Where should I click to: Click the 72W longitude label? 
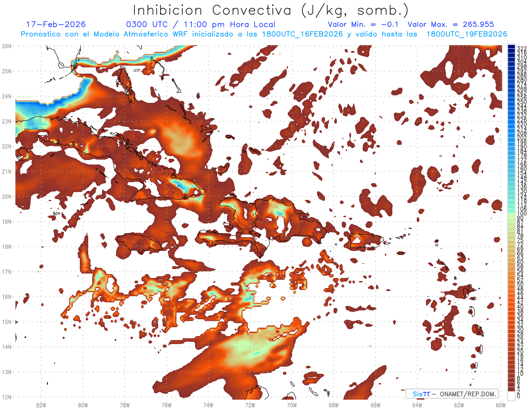(250, 405)
